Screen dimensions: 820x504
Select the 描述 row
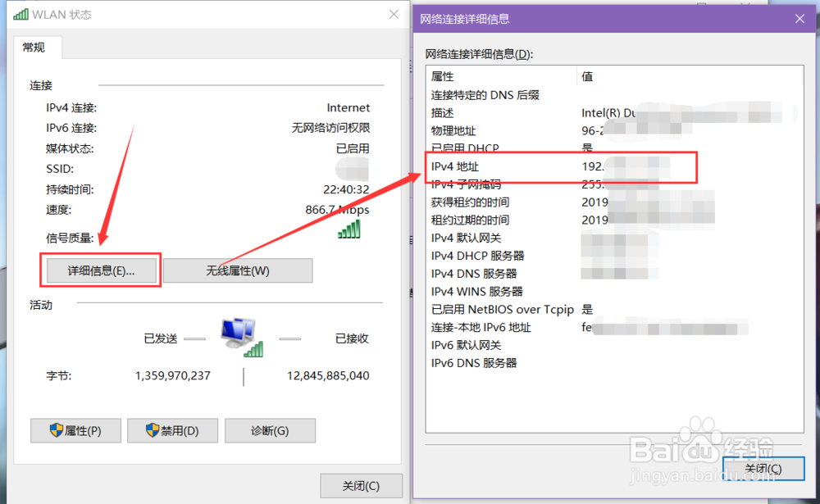[x=614, y=113]
